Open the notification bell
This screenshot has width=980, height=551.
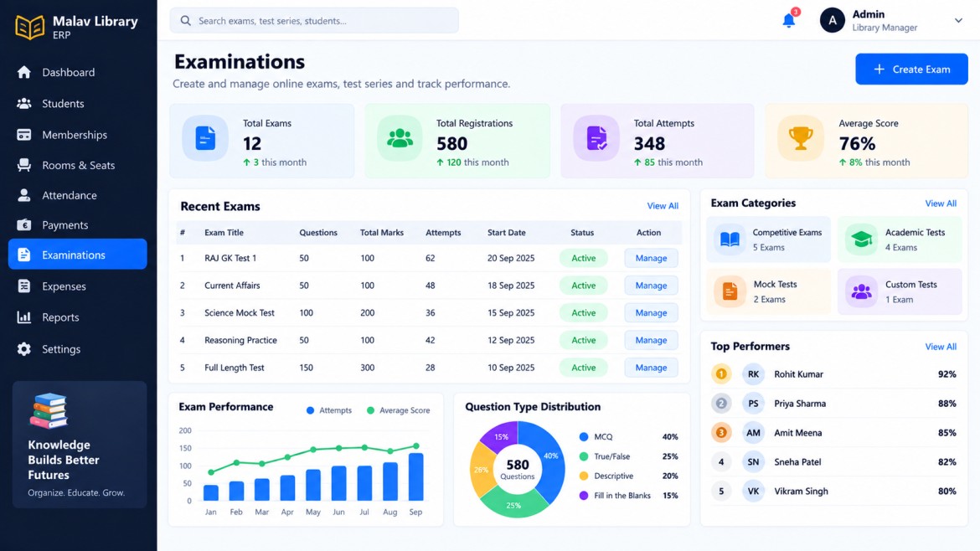click(x=789, y=21)
